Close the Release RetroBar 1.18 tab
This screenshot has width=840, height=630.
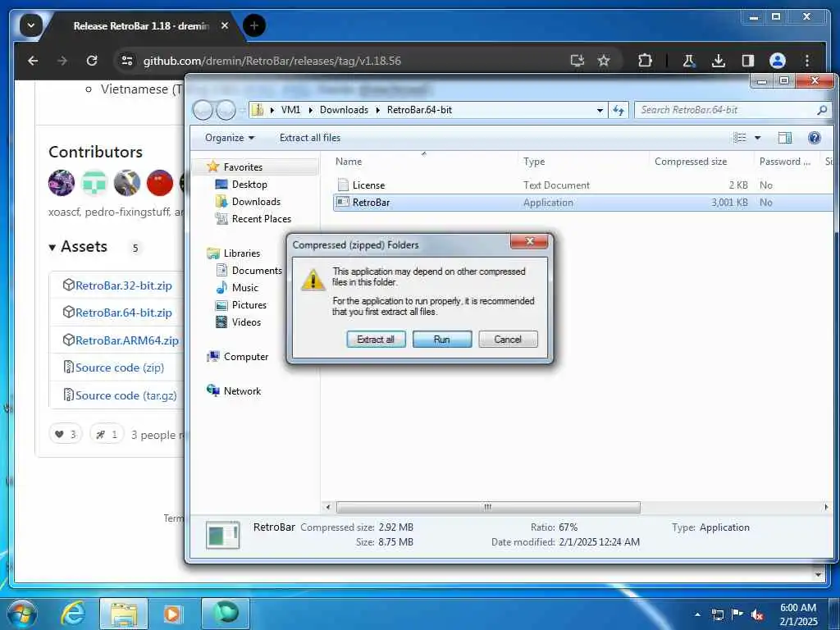pos(225,25)
